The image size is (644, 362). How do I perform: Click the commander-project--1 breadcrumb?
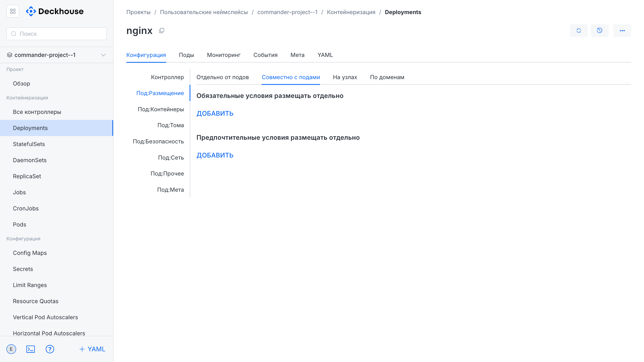tap(287, 12)
